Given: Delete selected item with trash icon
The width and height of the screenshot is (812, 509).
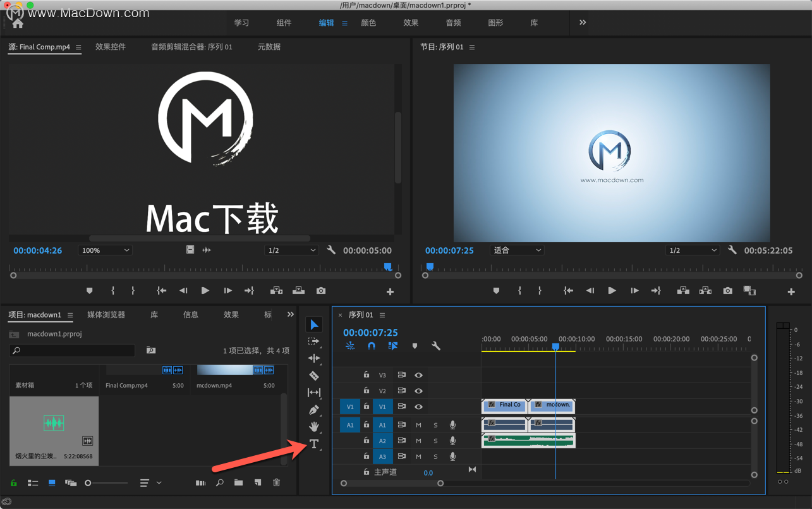Looking at the screenshot, I should (x=276, y=483).
